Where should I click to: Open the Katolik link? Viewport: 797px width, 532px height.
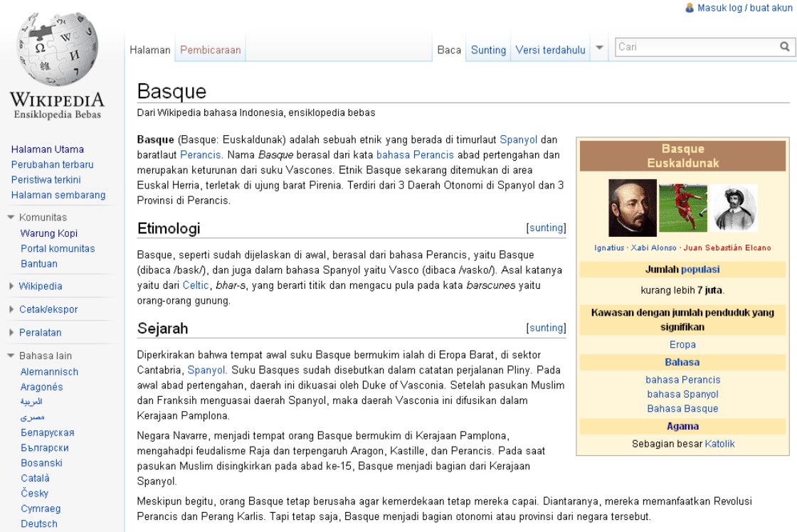click(x=719, y=444)
